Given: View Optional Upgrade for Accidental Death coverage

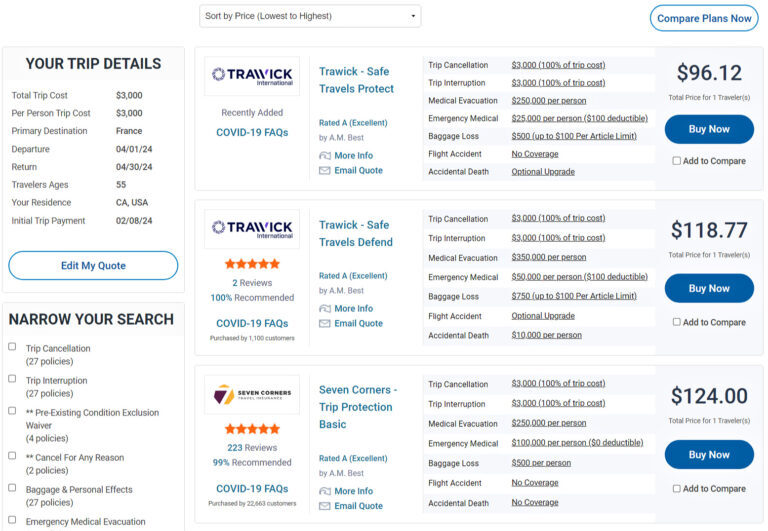Looking at the screenshot, I should (542, 172).
